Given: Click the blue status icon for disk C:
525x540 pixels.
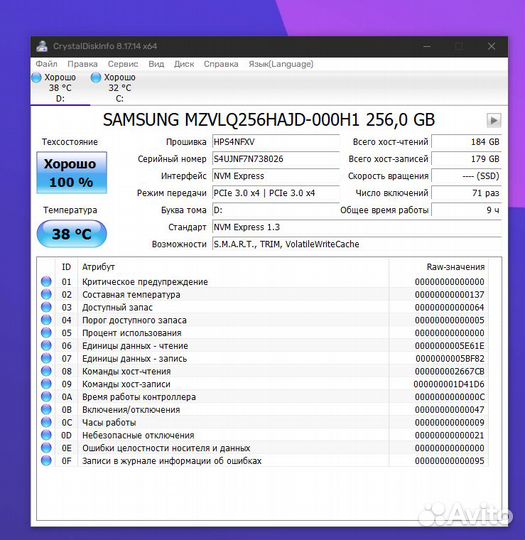Looking at the screenshot, I should click(96, 77).
